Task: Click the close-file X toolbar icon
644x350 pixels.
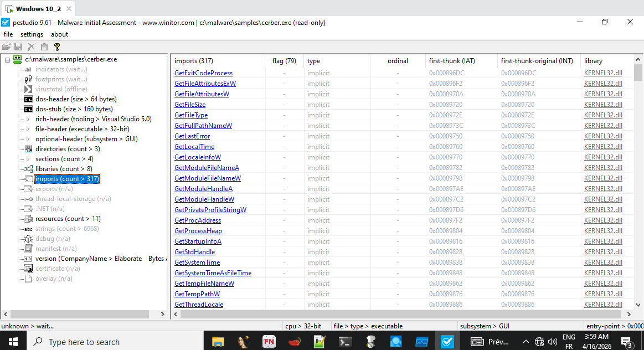Action: coord(31,47)
